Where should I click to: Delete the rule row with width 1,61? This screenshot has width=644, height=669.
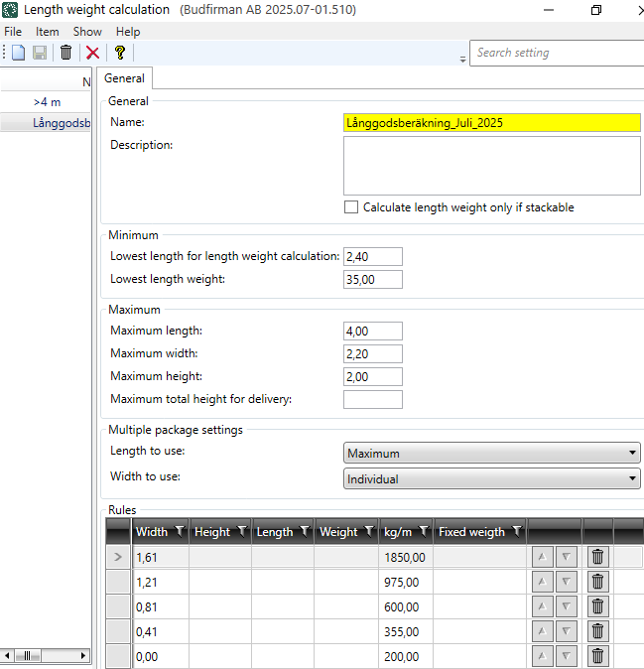pos(597,557)
